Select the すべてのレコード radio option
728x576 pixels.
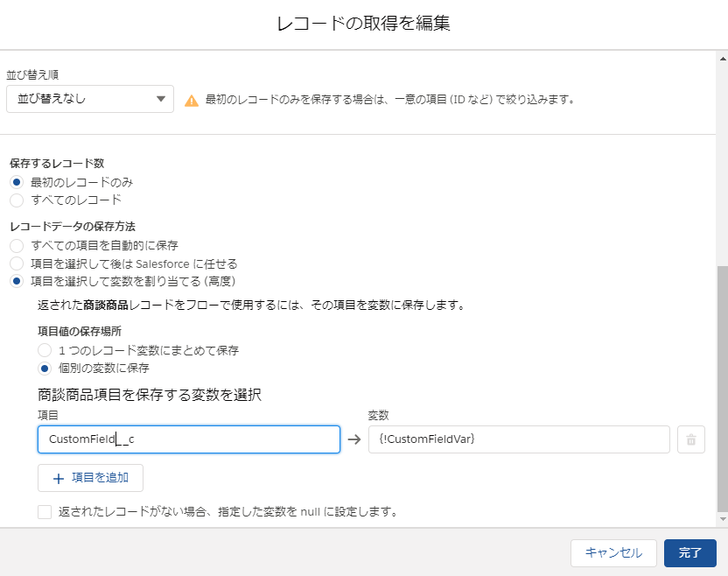[17, 200]
